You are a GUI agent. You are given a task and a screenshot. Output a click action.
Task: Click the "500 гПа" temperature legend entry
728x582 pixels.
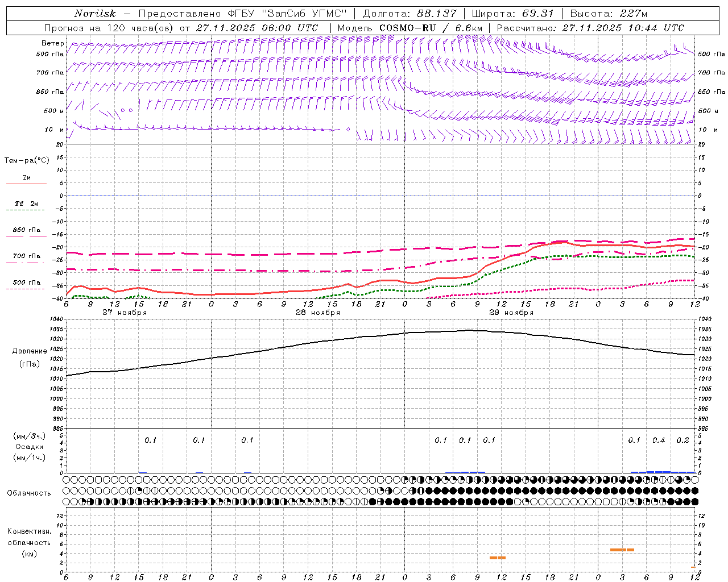pyautogui.click(x=26, y=284)
